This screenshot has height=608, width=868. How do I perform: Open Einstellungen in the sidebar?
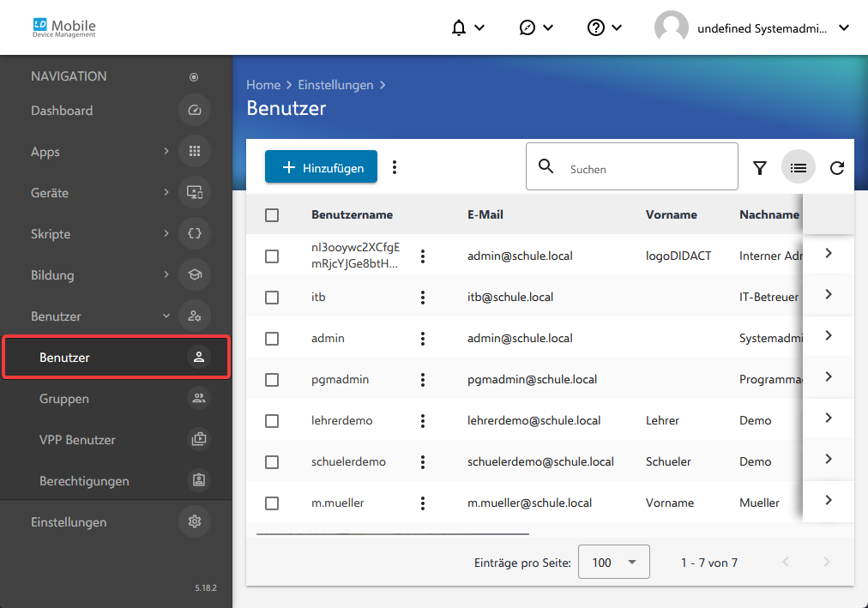click(x=117, y=521)
